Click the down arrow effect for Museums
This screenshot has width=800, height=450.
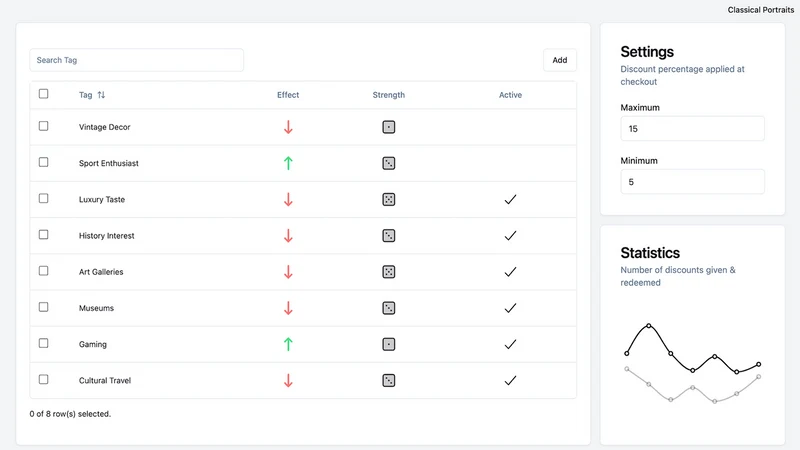pyautogui.click(x=288, y=308)
